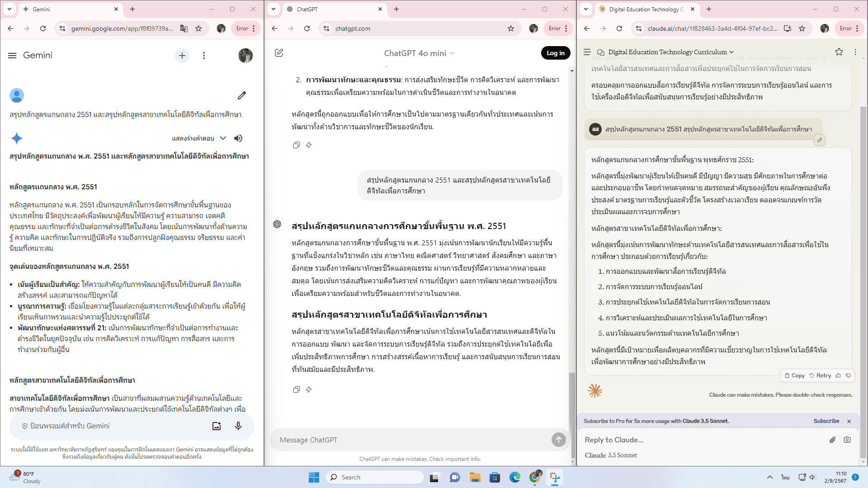Image resolution: width=868 pixels, height=488 pixels.
Task: Attach a file in Claude reply box
Action: (x=832, y=440)
